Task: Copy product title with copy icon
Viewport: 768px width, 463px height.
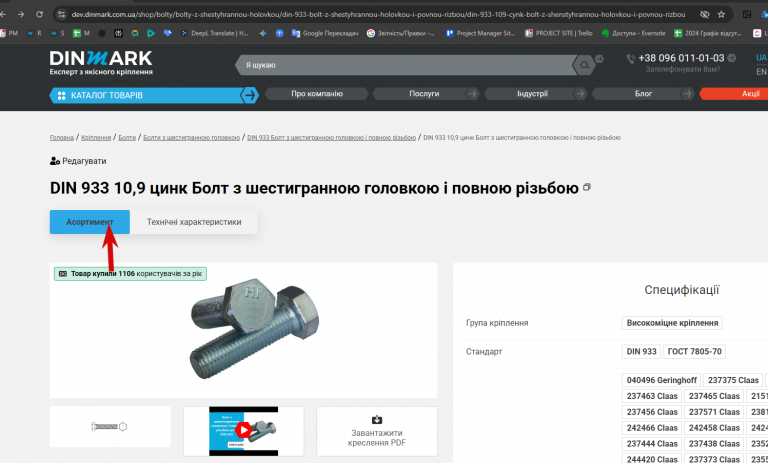Action: [587, 187]
